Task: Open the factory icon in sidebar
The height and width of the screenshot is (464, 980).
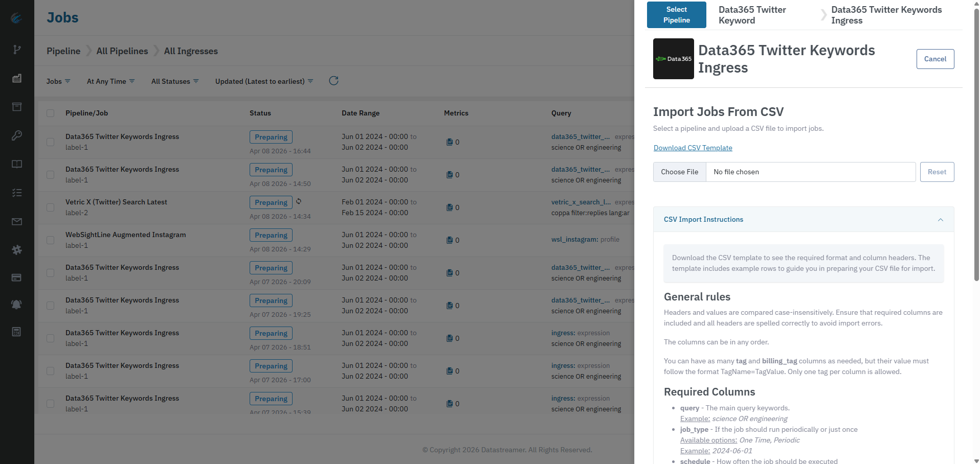Action: click(x=17, y=78)
